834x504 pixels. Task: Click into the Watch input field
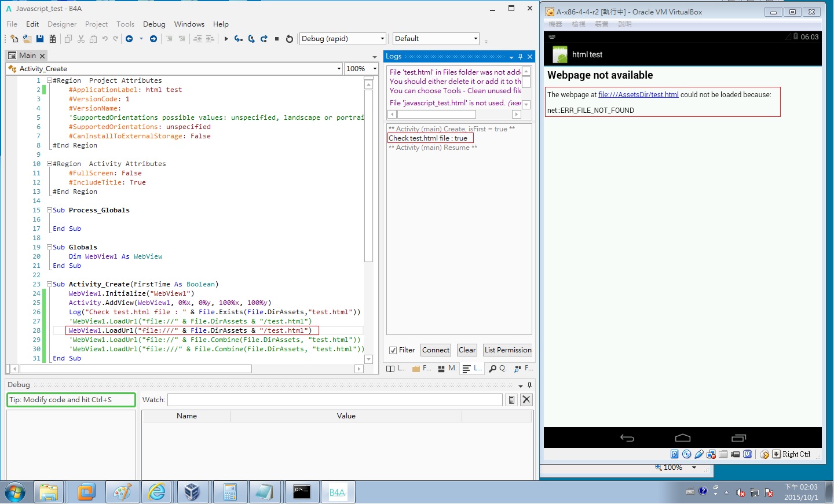(x=335, y=400)
